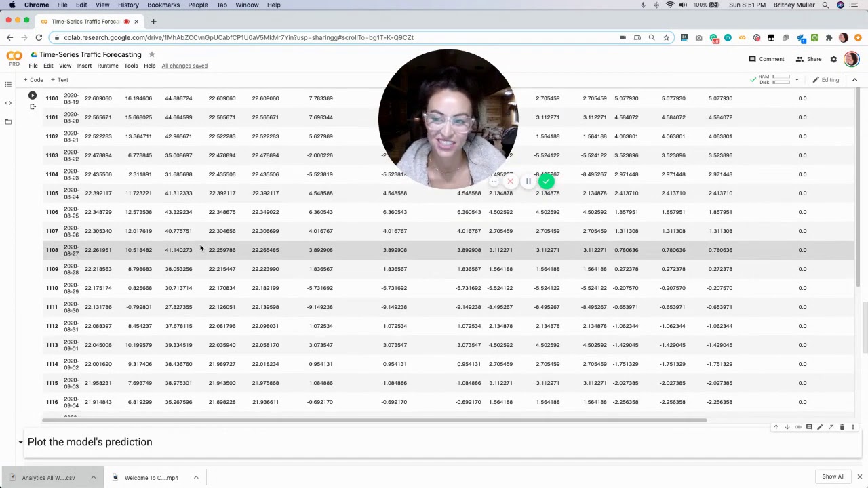Screen dimensions: 868x488
Task: Click the Colab PRO logo
Action: click(14, 58)
